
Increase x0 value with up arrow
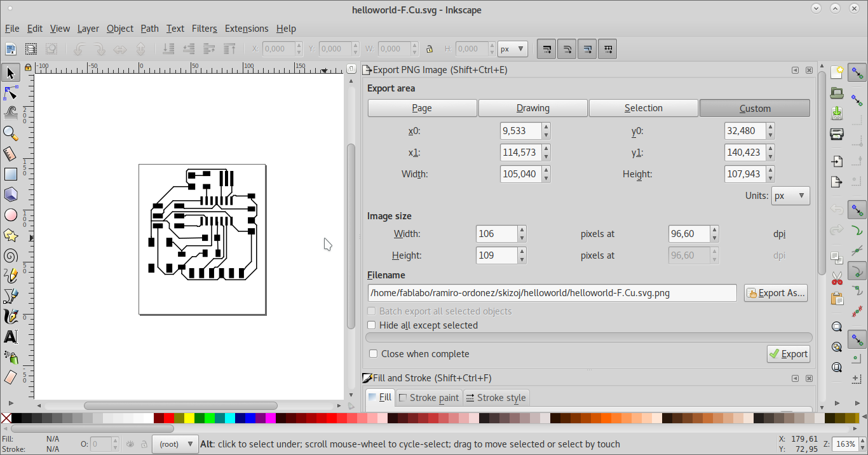coord(546,127)
